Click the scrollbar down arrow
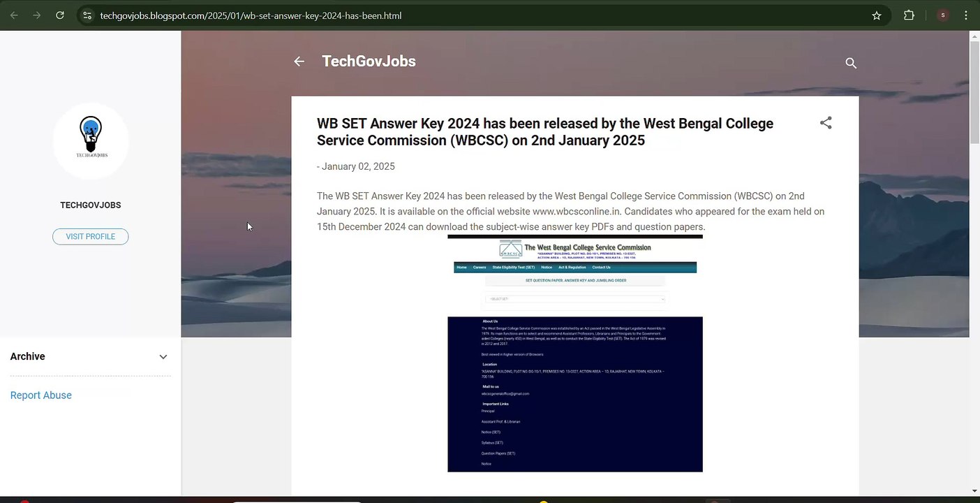The image size is (980, 503). (974, 491)
